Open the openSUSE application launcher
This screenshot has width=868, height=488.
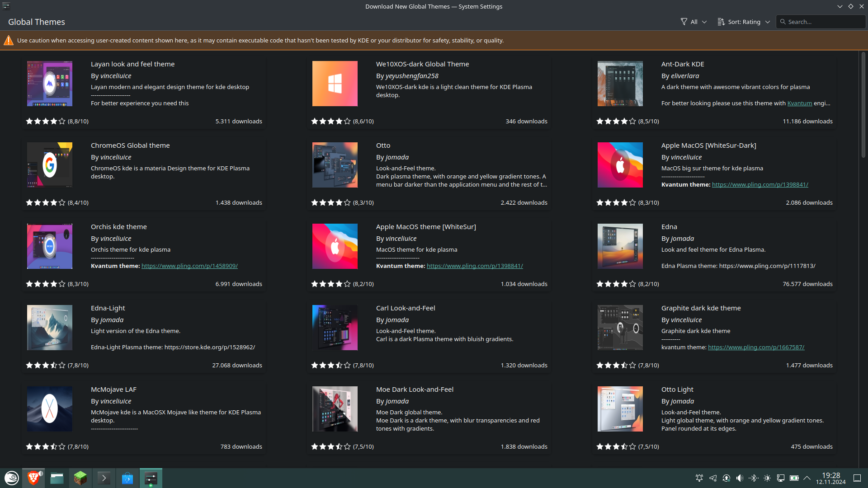tap(11, 478)
